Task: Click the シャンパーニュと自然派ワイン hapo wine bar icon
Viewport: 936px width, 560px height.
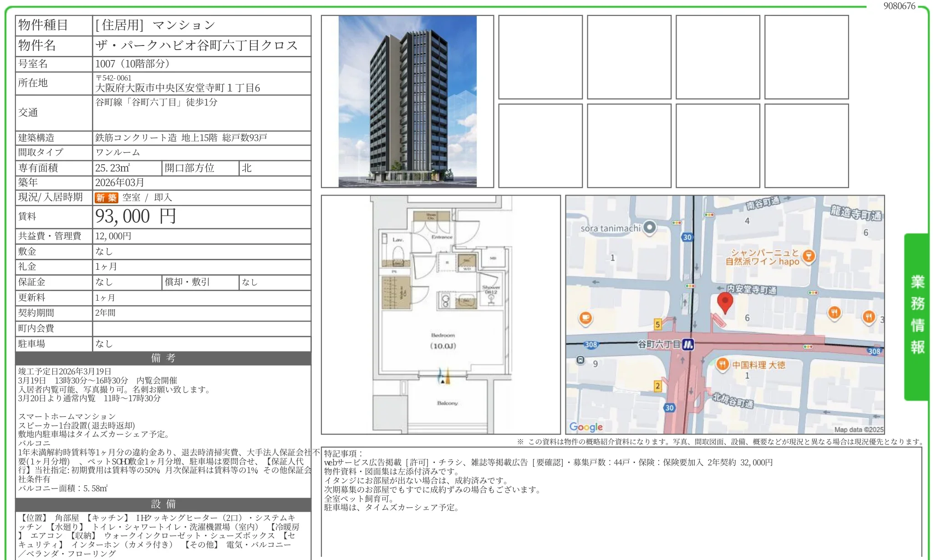Action: [x=809, y=256]
